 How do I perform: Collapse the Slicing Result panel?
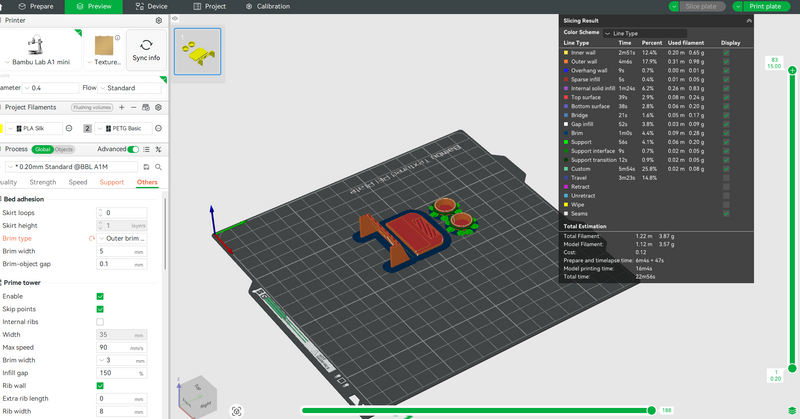point(748,21)
